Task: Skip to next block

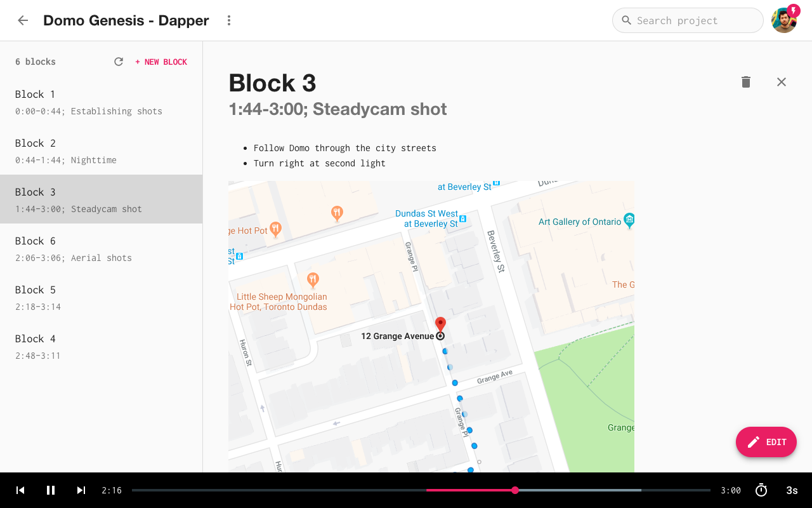Action: (81, 490)
